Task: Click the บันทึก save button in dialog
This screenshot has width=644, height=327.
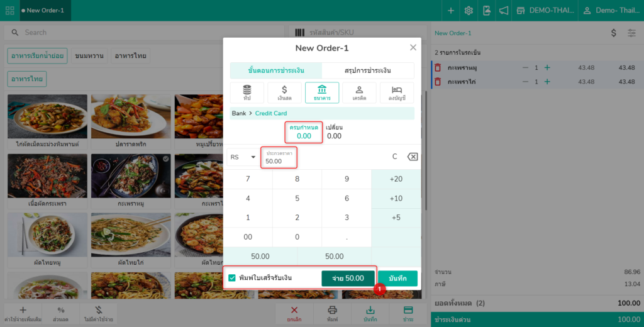Action: (x=397, y=278)
